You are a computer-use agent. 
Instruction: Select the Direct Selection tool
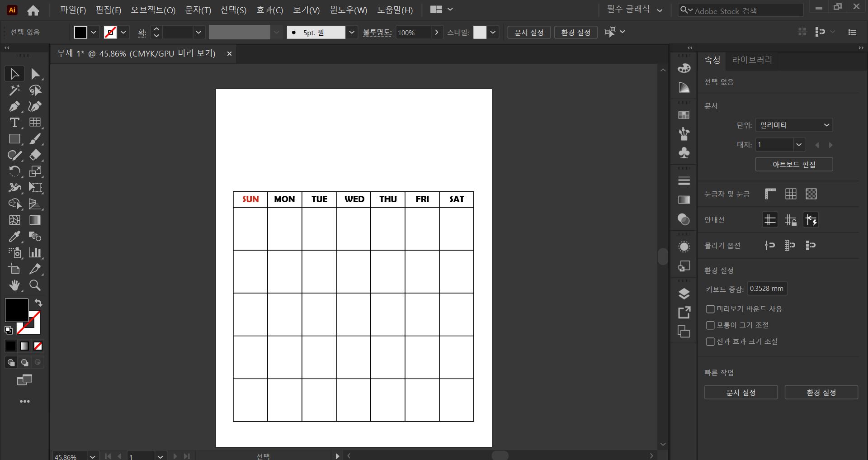(x=35, y=74)
